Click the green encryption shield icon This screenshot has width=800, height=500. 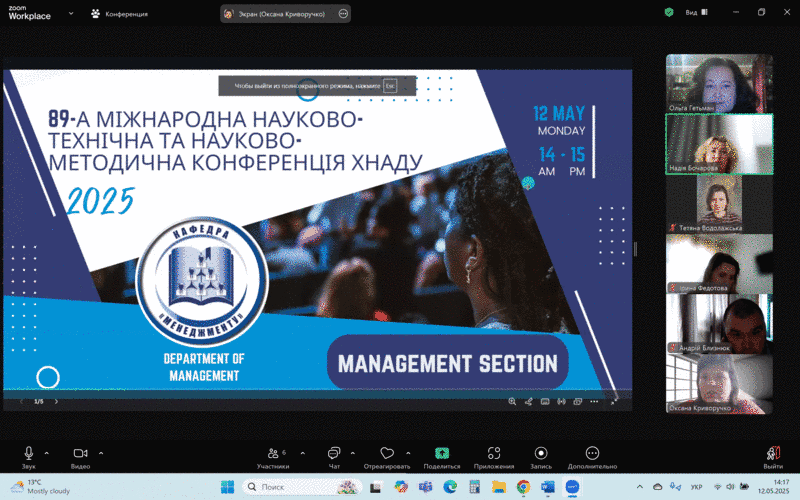click(x=669, y=12)
